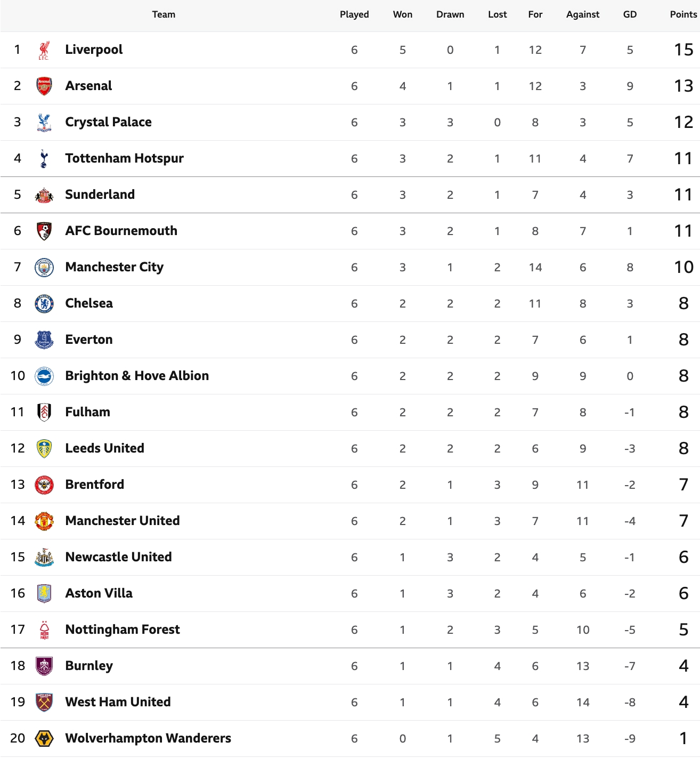Click the Manchester City badge
Viewport: 700px width, 758px height.
point(44,268)
